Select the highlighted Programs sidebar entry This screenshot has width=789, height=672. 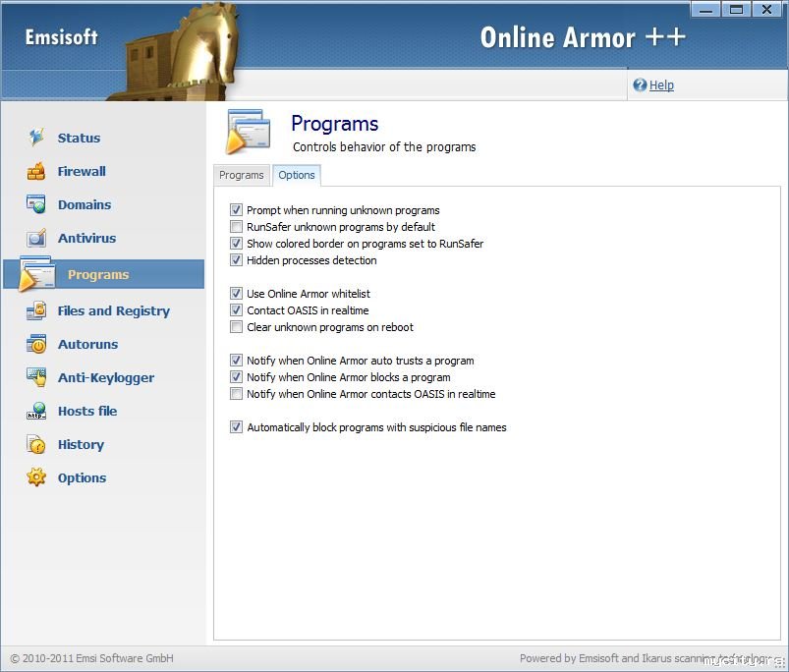click(x=104, y=274)
